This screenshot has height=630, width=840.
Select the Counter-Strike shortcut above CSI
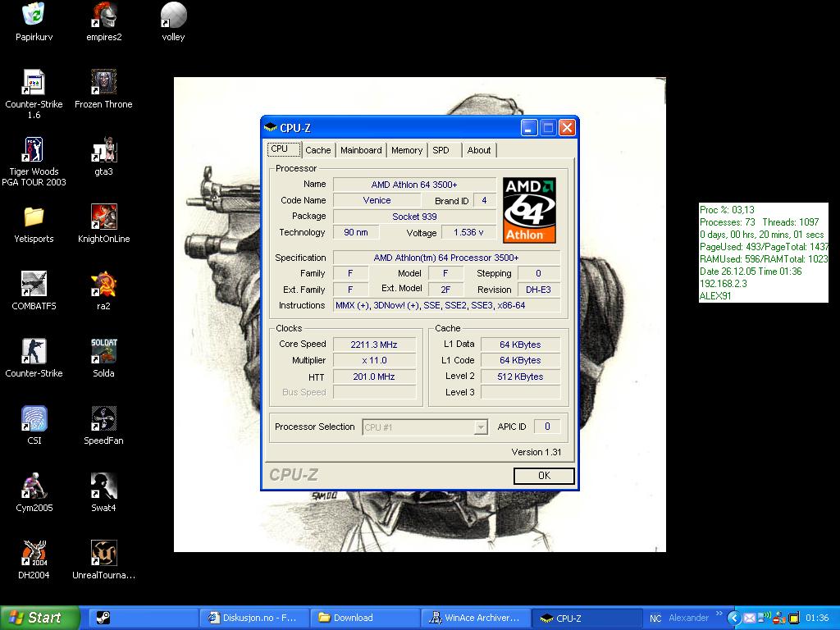pyautogui.click(x=34, y=358)
